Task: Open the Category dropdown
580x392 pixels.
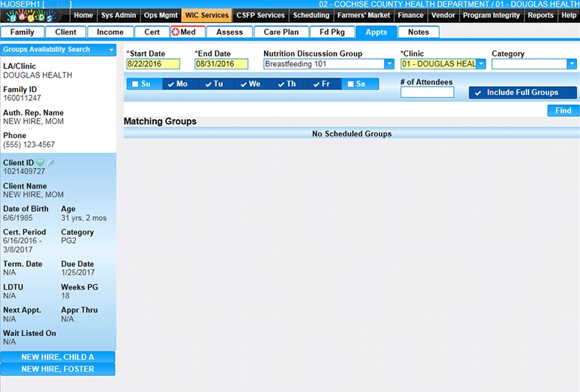Action: pyautogui.click(x=572, y=64)
